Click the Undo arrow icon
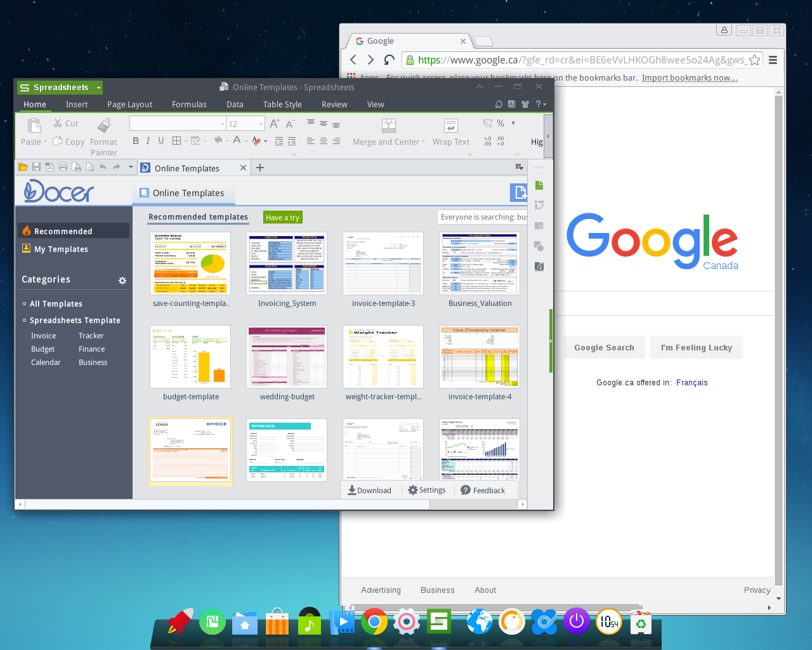Viewport: 812px width, 650px height. (103, 167)
